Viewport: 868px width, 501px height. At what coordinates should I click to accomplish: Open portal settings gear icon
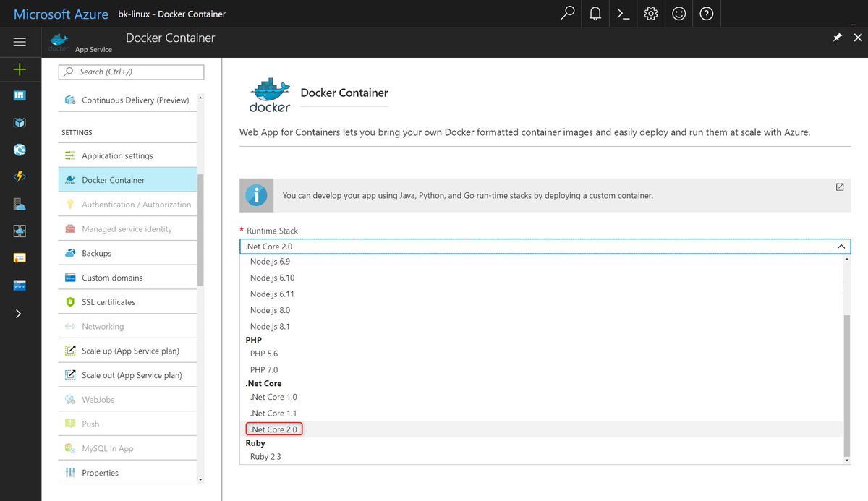click(651, 13)
